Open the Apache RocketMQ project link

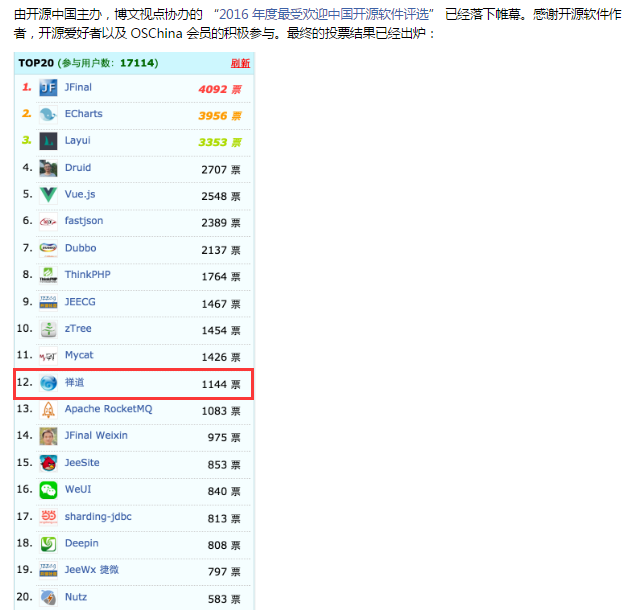pyautogui.click(x=109, y=409)
